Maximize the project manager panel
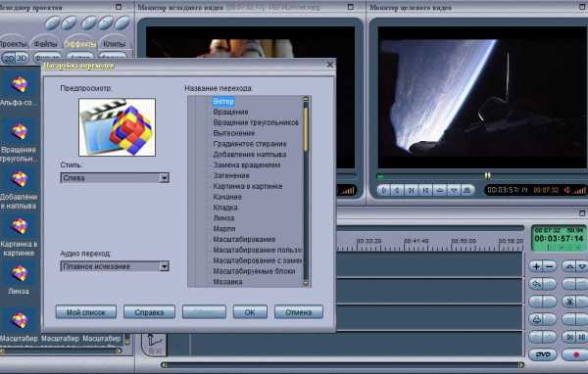The width and height of the screenshot is (588, 374). point(119,7)
